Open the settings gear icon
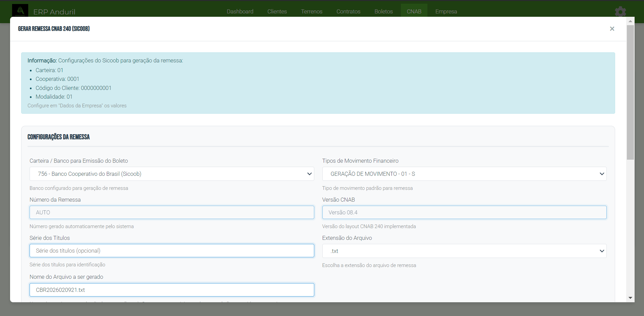 click(x=620, y=12)
